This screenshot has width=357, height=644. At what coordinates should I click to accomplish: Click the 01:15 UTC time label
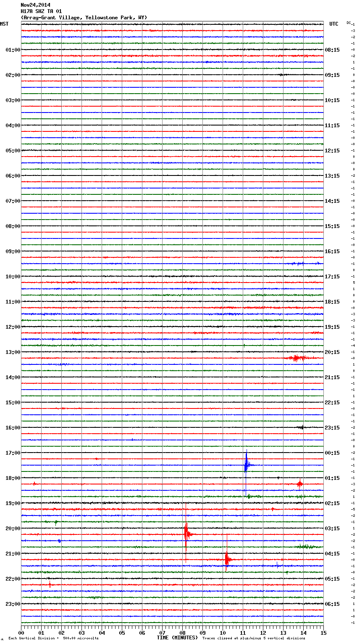pyautogui.click(x=332, y=478)
